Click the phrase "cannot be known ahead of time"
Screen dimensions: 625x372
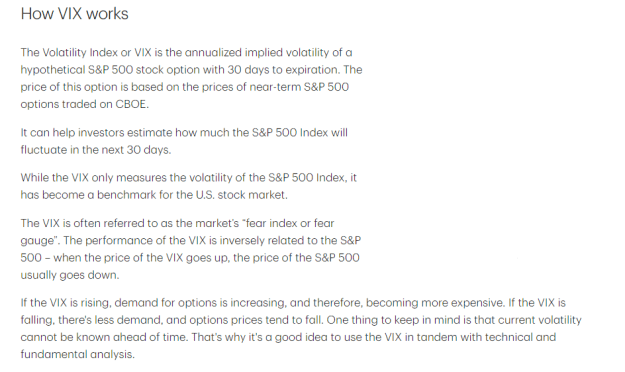pyautogui.click(x=103, y=337)
